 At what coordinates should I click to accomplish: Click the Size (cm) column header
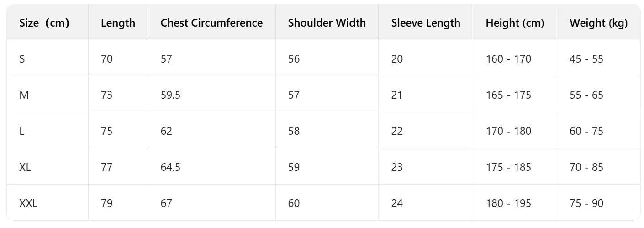point(44,23)
